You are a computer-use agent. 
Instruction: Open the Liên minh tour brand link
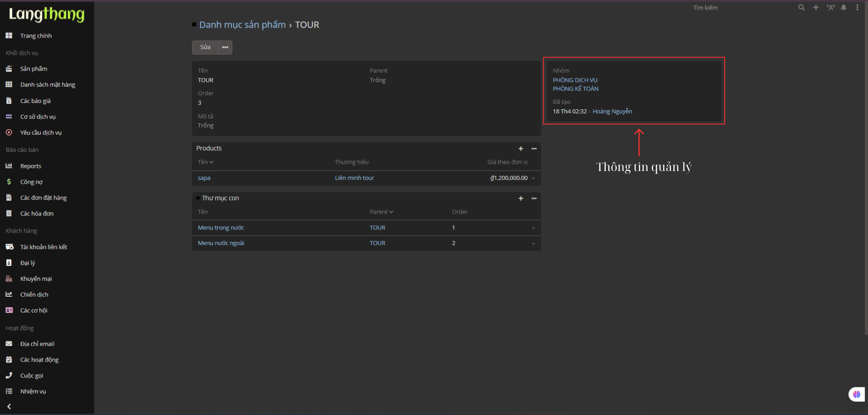[354, 178]
